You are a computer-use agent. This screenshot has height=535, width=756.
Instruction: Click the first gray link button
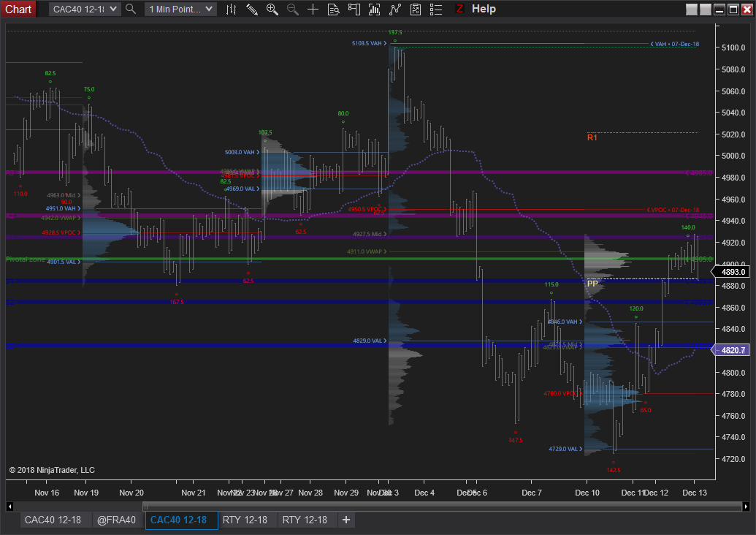692,10
